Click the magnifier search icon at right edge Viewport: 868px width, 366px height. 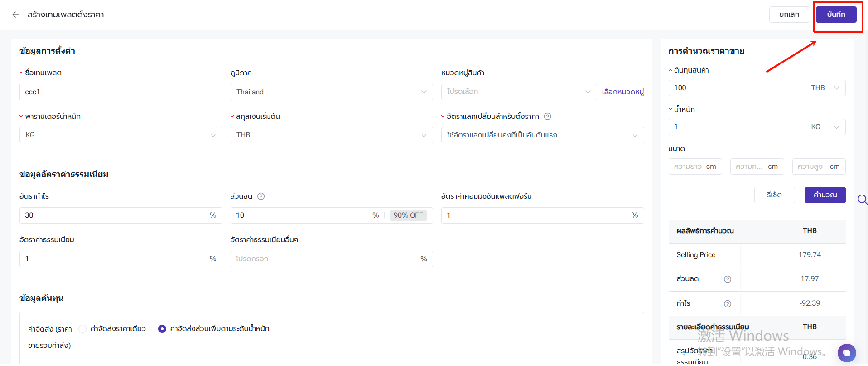(x=862, y=200)
